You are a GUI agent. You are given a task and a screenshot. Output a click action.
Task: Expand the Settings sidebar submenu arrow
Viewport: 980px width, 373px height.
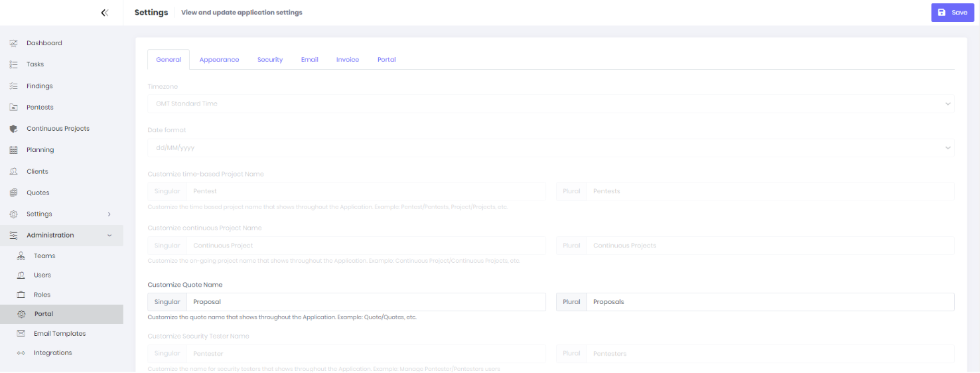coord(109,214)
